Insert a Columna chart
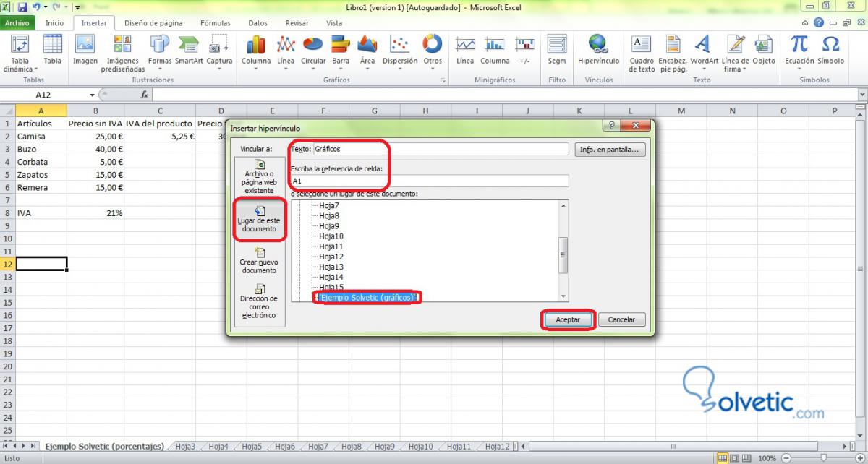This screenshot has height=464, width=868. [x=256, y=53]
